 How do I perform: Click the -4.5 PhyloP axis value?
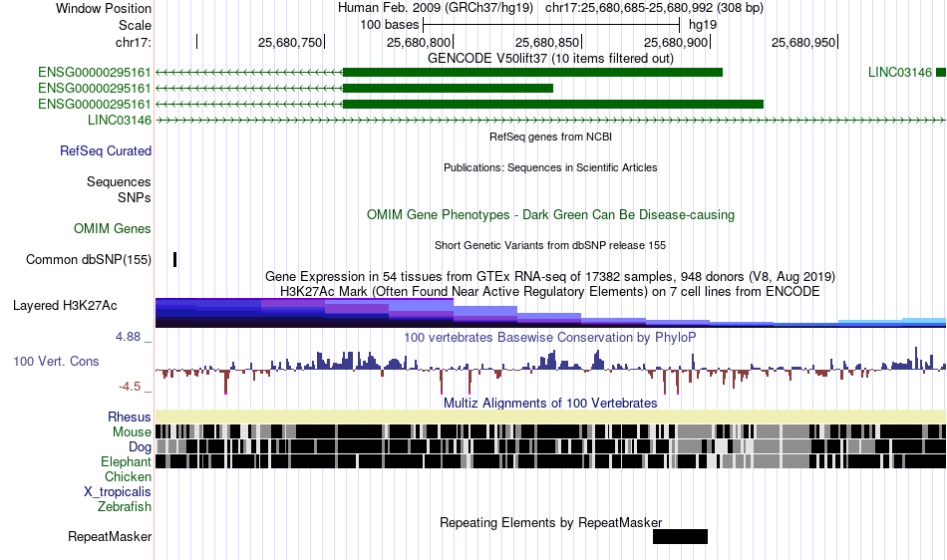(130, 387)
